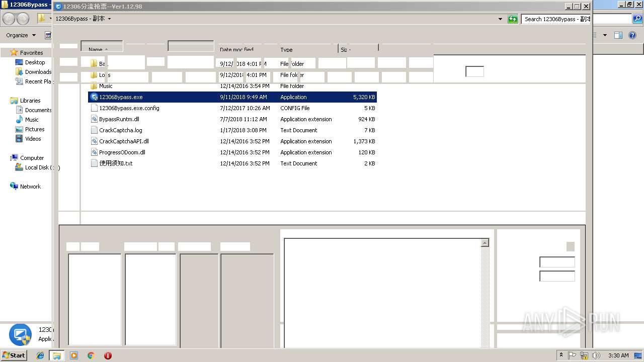This screenshot has height=362, width=644.
Task: Click the Action Center flag tray icon
Action: [572, 355]
